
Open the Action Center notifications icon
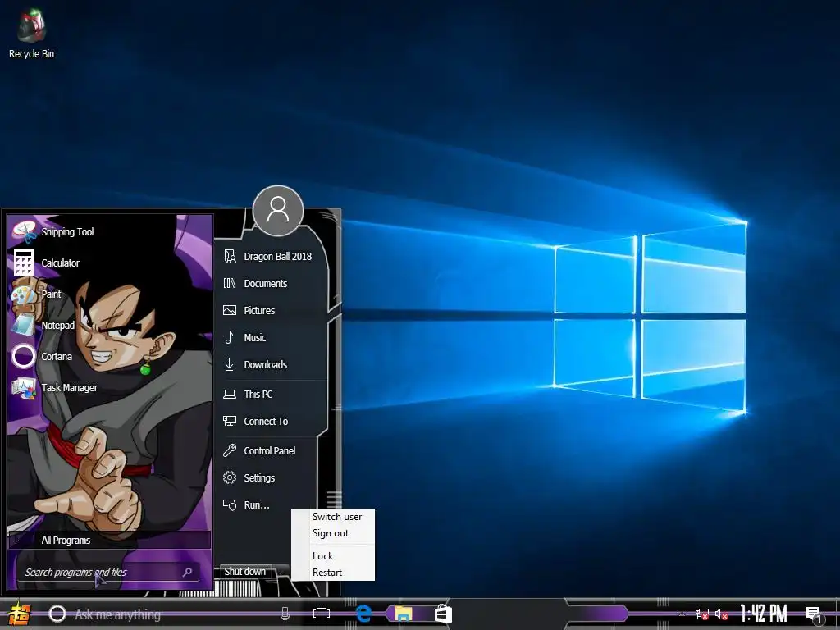coord(813,614)
